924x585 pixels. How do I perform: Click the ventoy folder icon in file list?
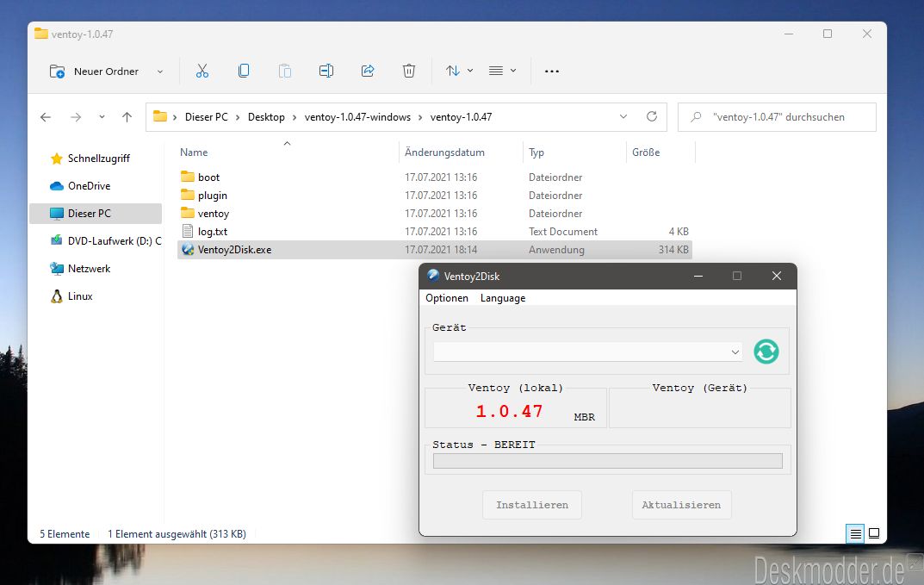pyautogui.click(x=188, y=213)
